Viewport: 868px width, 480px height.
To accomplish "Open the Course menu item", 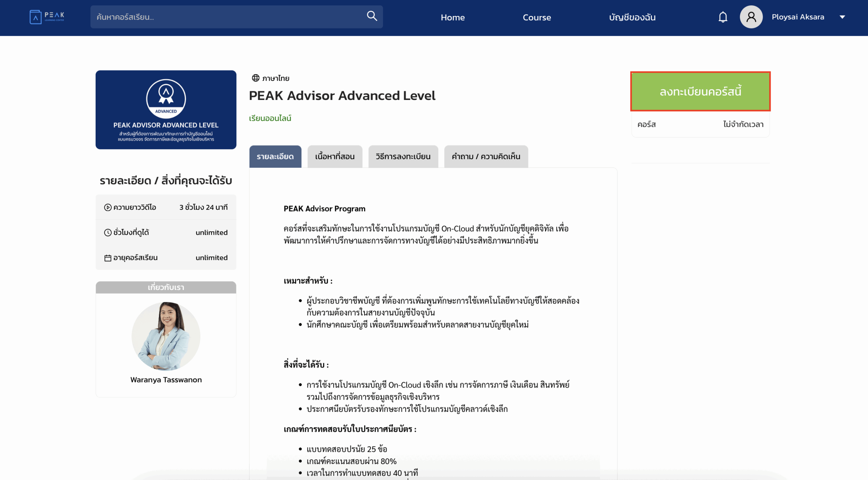I will pyautogui.click(x=537, y=17).
